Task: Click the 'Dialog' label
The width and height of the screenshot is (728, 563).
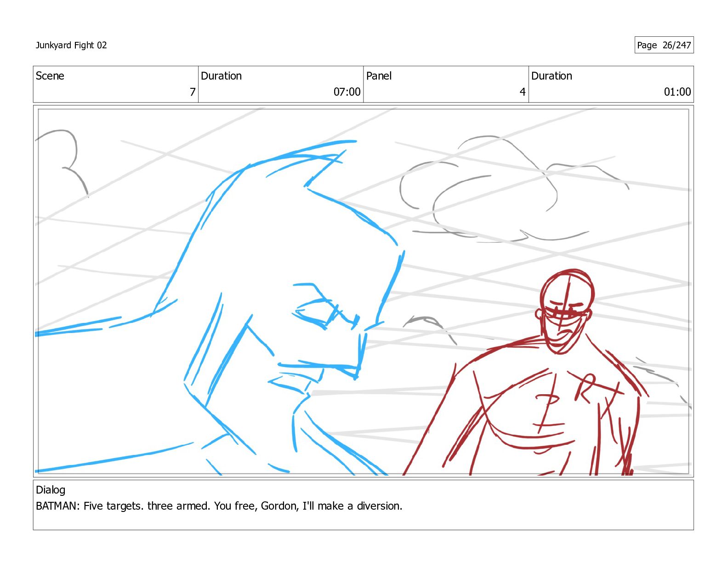Action: [51, 490]
